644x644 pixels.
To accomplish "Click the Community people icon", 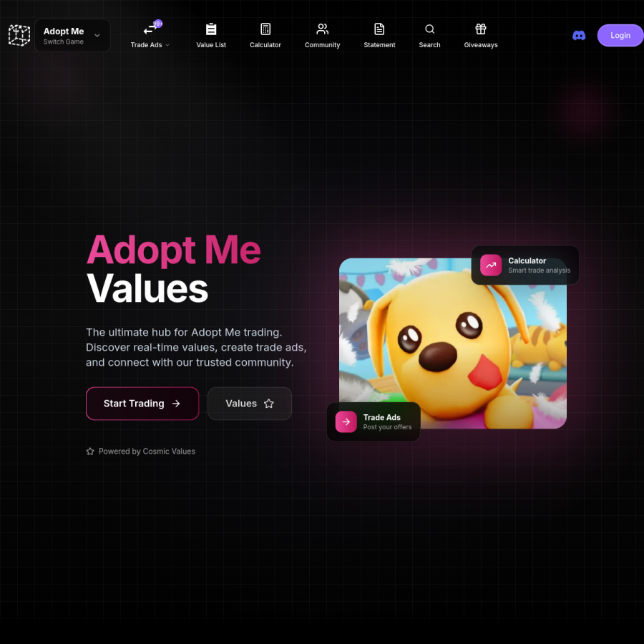I will coord(323,29).
